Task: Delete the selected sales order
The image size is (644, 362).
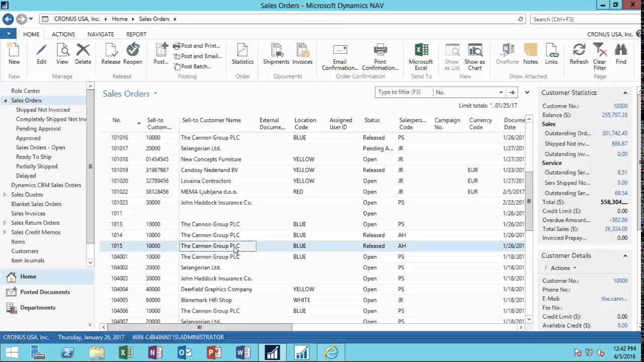Action: tap(83, 54)
